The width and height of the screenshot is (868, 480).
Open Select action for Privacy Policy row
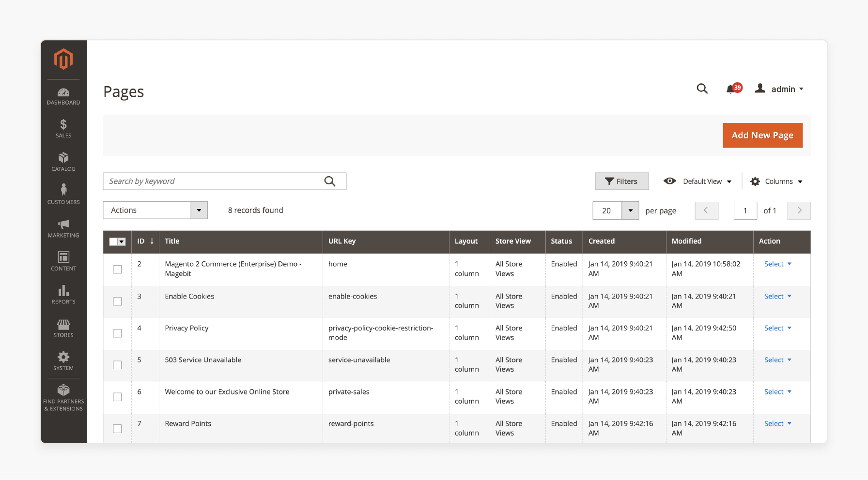point(778,328)
